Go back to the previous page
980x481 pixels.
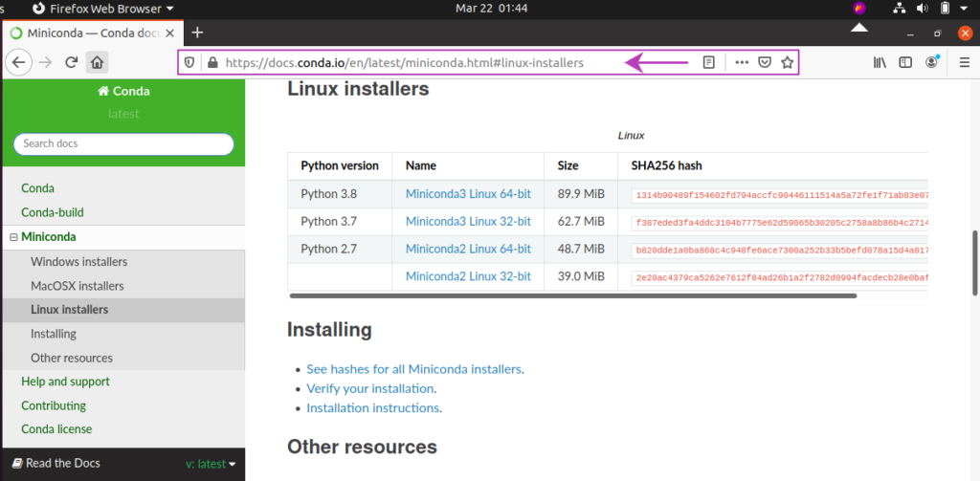(19, 62)
